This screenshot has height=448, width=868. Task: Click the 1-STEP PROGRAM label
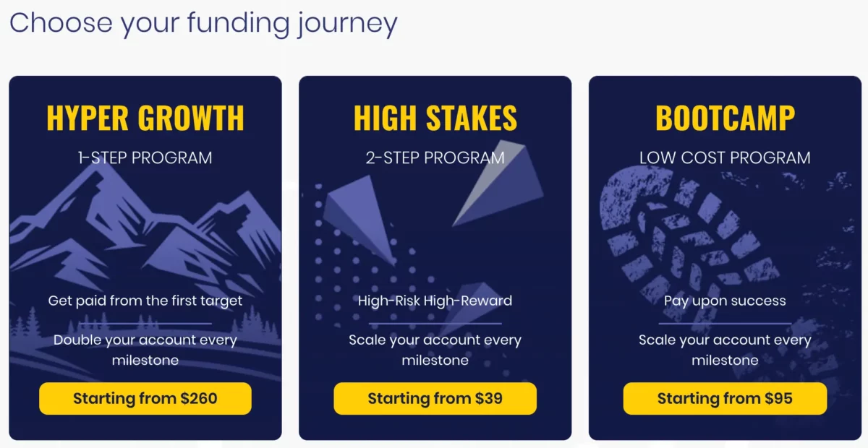pyautogui.click(x=145, y=158)
